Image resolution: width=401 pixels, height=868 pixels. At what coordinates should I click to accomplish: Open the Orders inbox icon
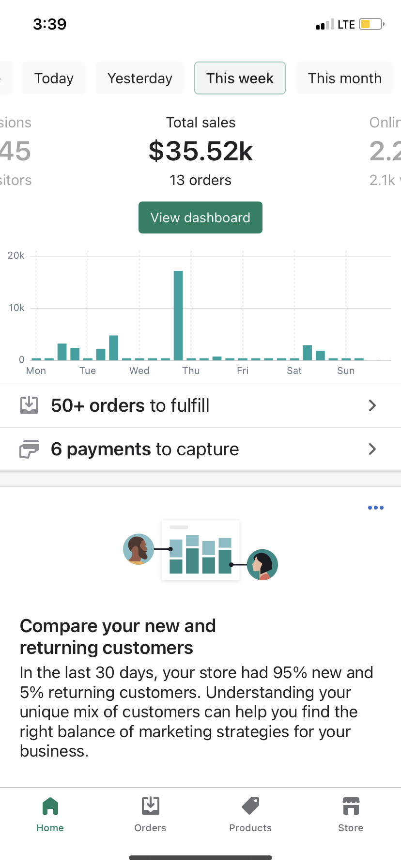pos(151,806)
